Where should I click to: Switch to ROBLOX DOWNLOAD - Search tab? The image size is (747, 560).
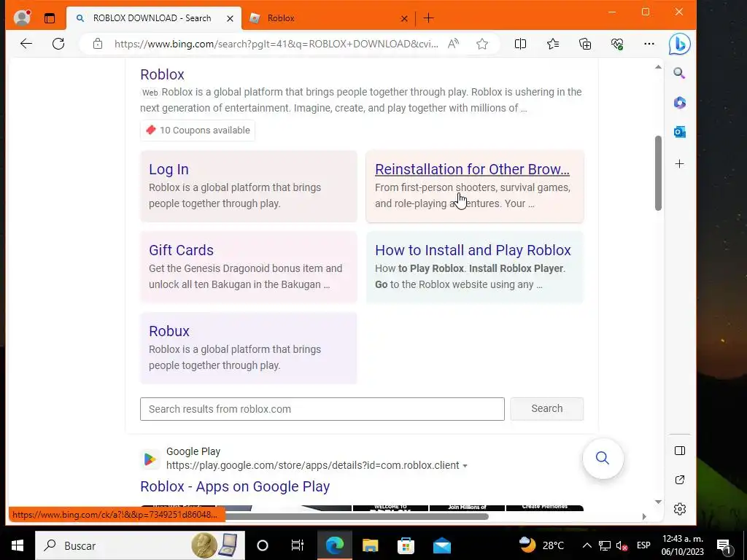(152, 18)
